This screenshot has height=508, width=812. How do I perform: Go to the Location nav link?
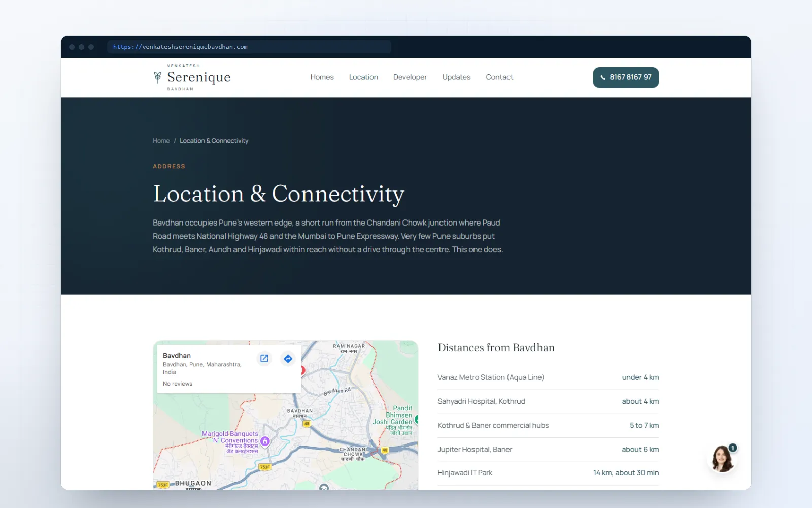click(x=363, y=77)
